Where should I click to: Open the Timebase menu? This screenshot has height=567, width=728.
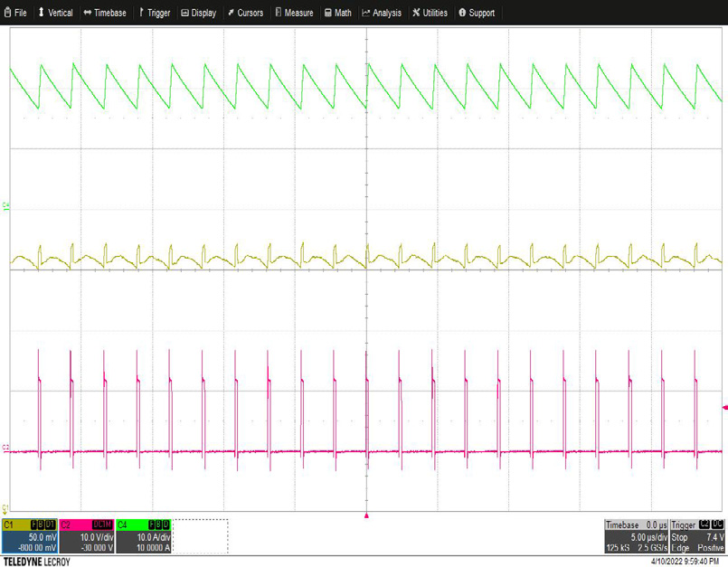pos(105,13)
